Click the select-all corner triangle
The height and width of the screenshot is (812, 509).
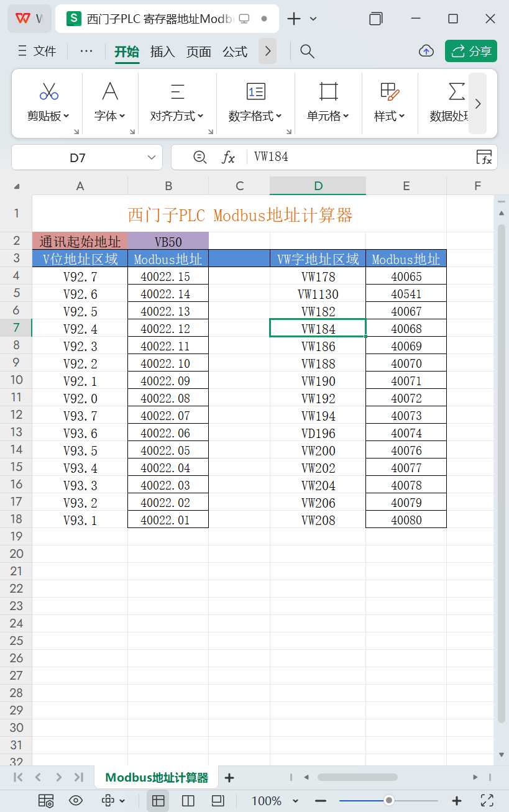click(x=17, y=186)
